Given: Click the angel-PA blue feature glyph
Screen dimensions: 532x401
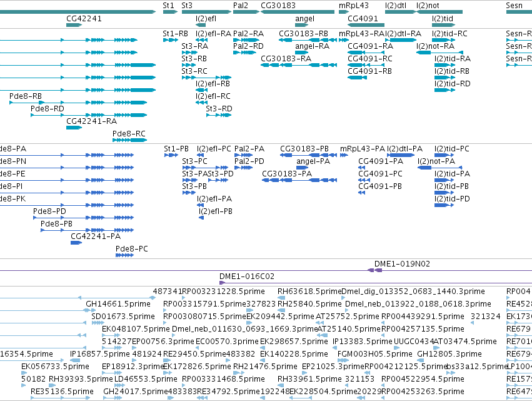Looking at the screenshot, I should click(x=302, y=168).
